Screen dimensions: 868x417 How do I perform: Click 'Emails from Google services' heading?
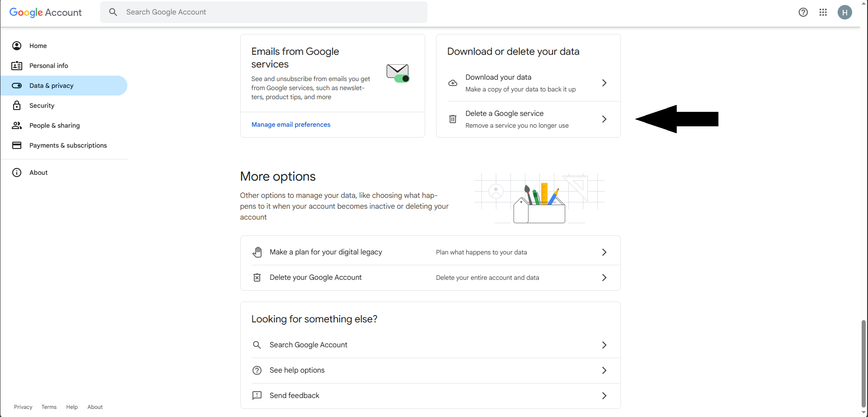coord(295,58)
